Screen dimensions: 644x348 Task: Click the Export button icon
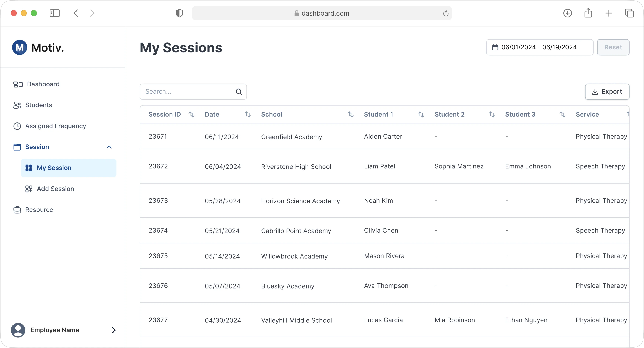click(595, 91)
